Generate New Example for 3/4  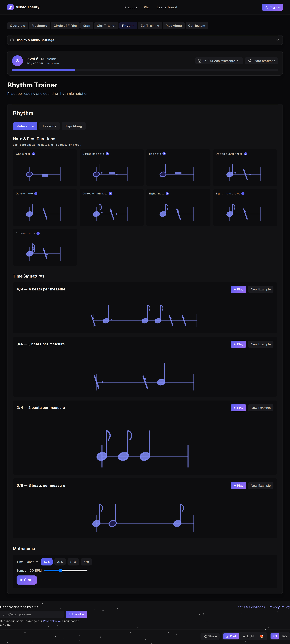tap(261, 344)
